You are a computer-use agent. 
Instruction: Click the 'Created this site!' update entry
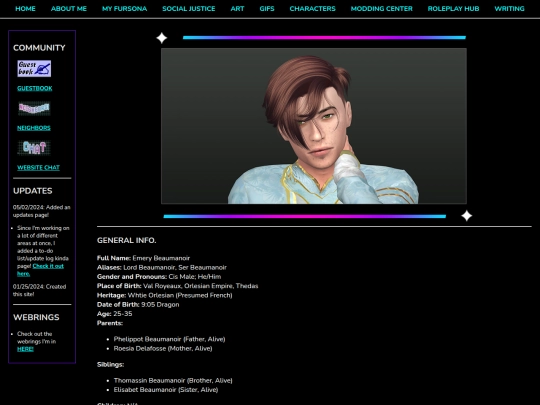click(40, 290)
